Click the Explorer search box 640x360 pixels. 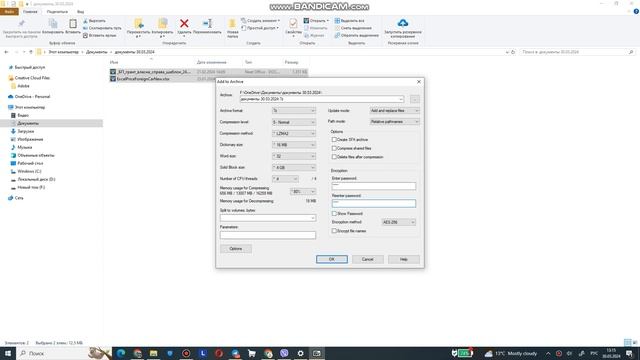tap(577, 52)
